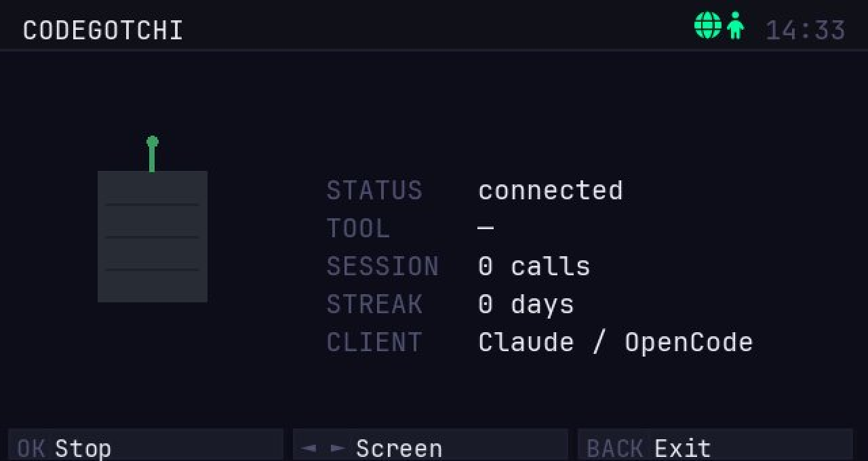This screenshot has height=461, width=868.
Task: Click the BACK Exit button
Action: click(x=715, y=445)
